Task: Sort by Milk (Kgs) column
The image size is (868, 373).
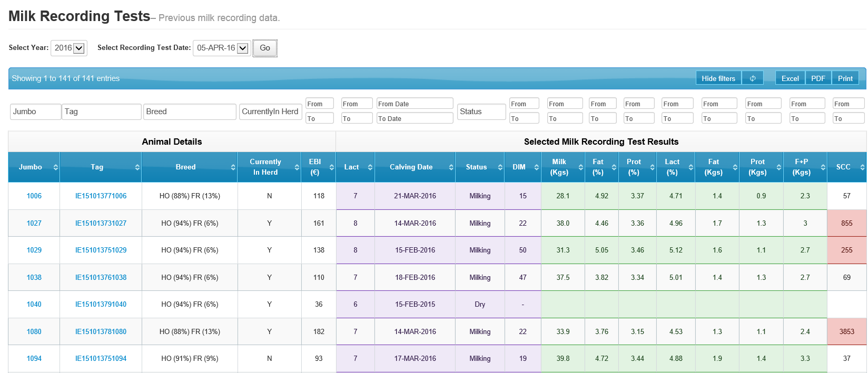Action: point(562,167)
